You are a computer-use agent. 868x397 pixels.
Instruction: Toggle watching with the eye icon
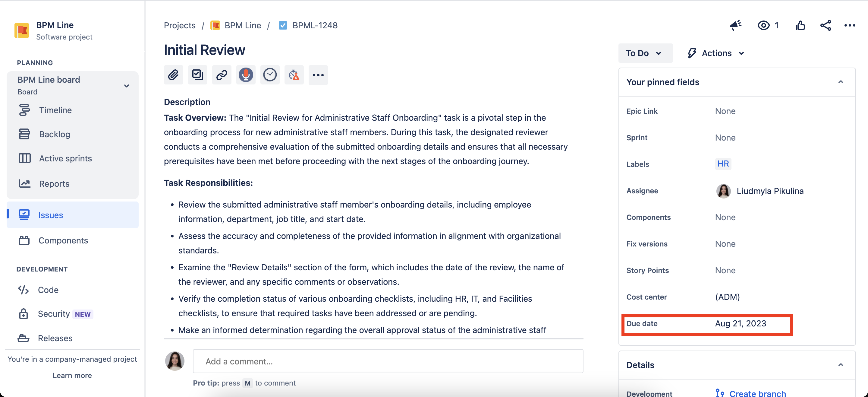click(x=763, y=26)
